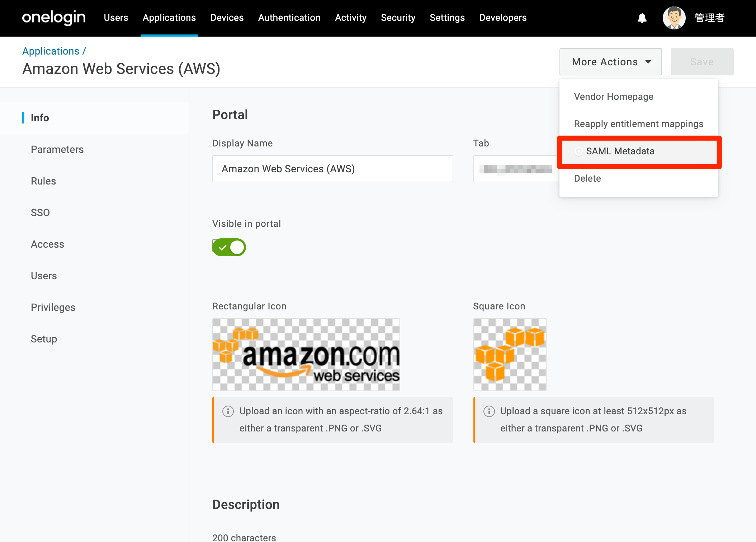Click the square AWS icon image
The image size is (756, 542).
pos(510,355)
